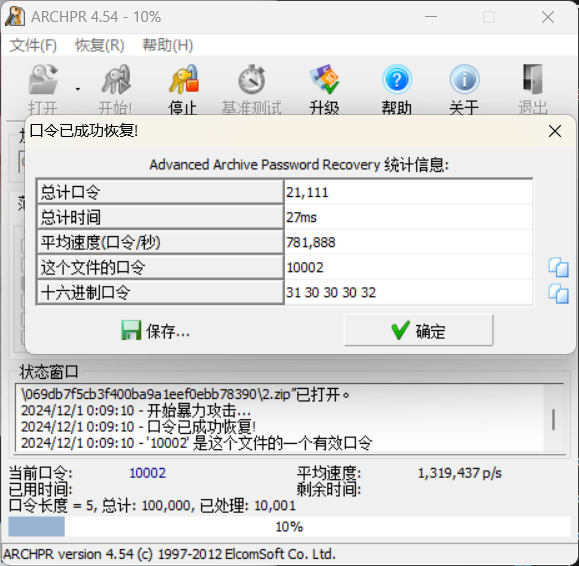Click the status window scrollbar thumb
Viewport: 579px width, 566px height.
(x=553, y=419)
